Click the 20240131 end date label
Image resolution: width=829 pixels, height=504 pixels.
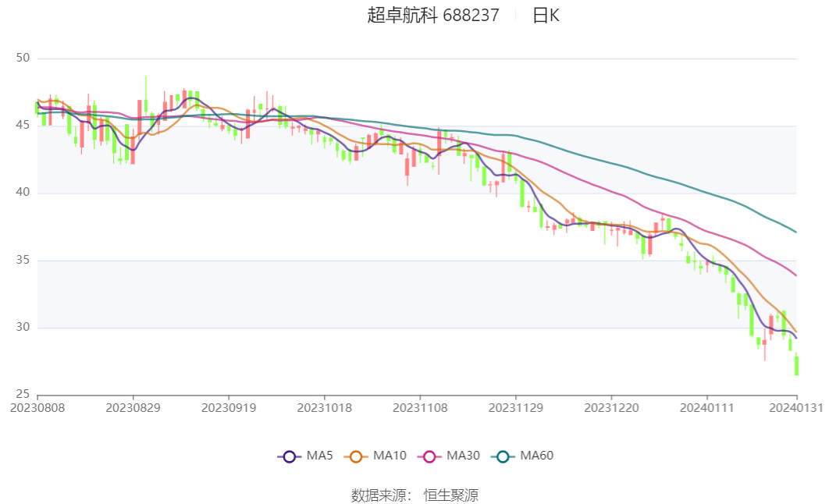tap(797, 407)
